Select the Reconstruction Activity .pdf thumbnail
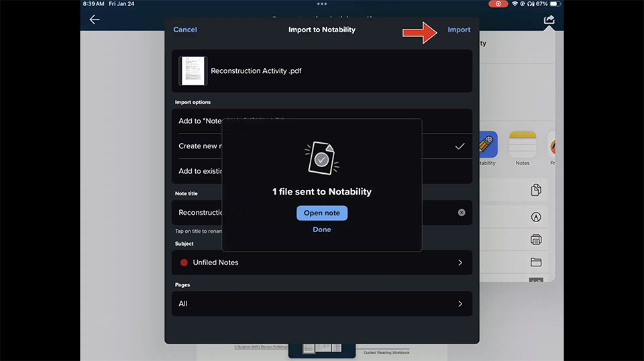 coord(193,70)
